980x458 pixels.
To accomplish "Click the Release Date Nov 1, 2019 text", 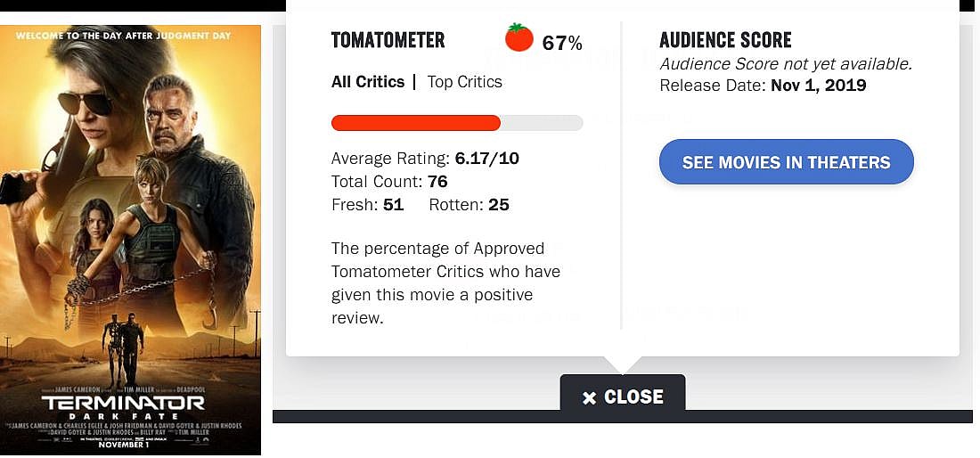I will [x=763, y=86].
